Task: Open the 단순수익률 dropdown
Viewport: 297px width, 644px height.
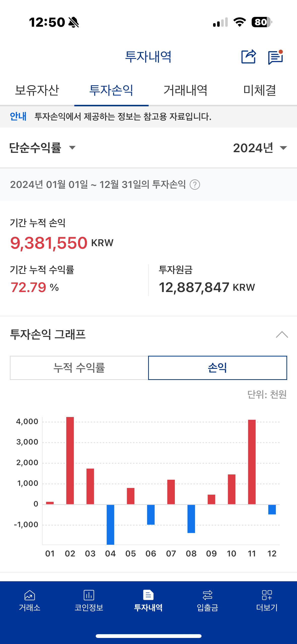Action: [42, 148]
